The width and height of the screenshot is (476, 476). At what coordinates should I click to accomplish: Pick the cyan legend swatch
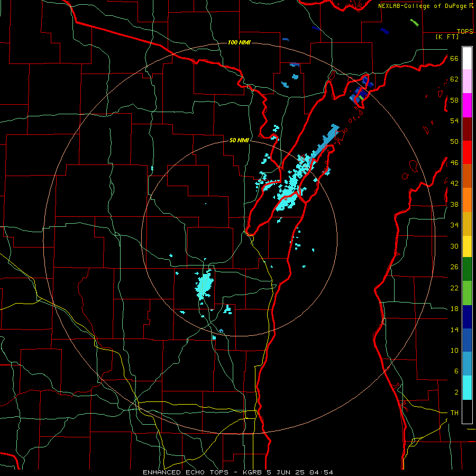(x=467, y=388)
